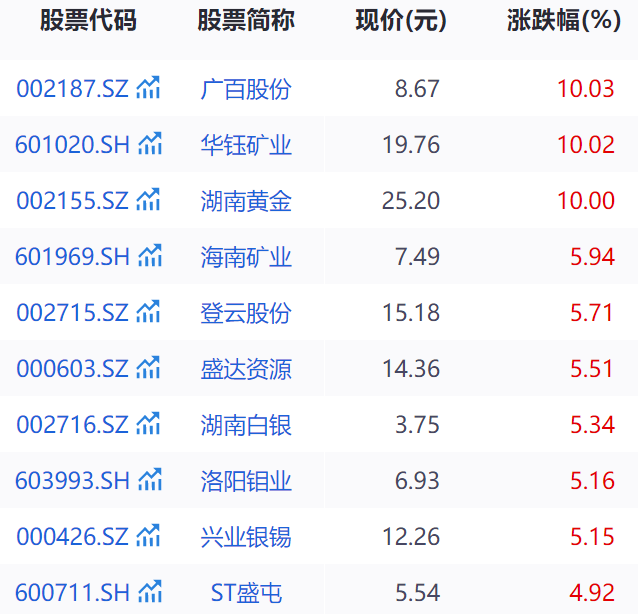Screen dimensions: 638x614
Task: Select price value 5.54
Action: pyautogui.click(x=417, y=592)
